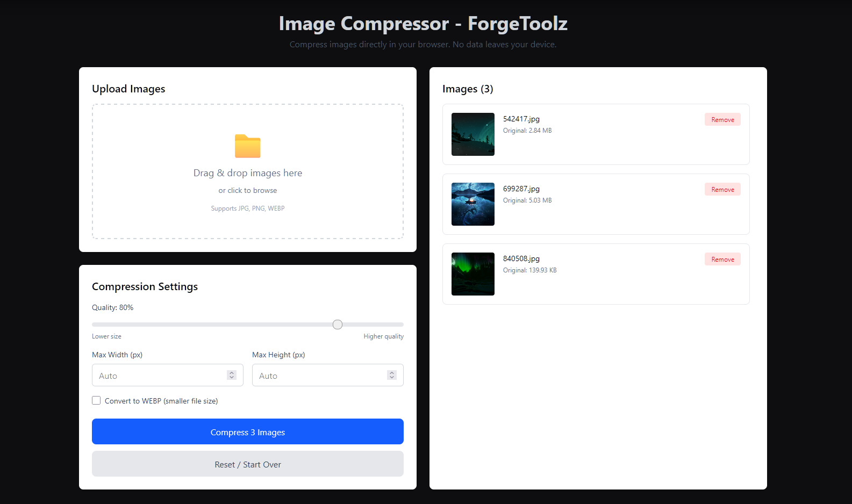Remove the 699287.jpg image
Viewport: 852px width, 504px height.
722,189
